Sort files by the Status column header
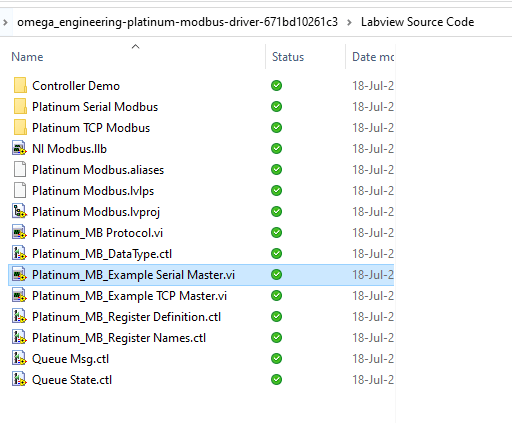 coord(288,57)
